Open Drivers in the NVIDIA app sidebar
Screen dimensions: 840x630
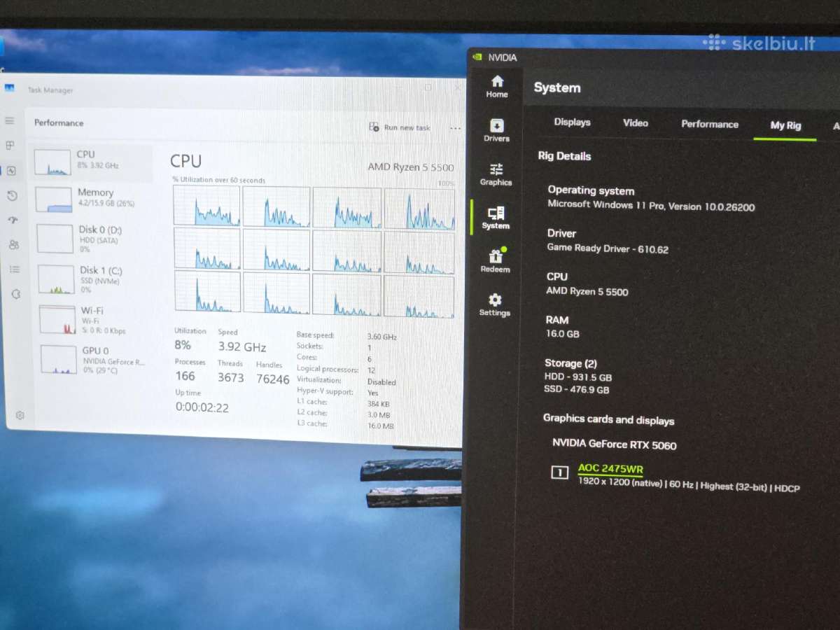click(496, 130)
